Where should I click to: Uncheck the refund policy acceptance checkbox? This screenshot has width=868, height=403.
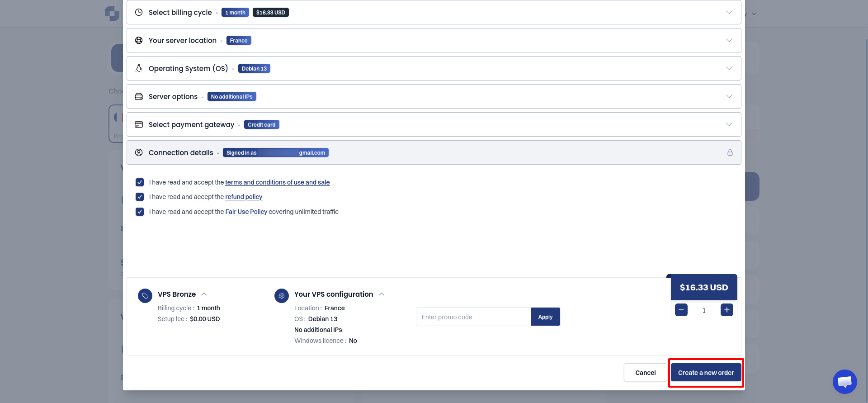(140, 197)
